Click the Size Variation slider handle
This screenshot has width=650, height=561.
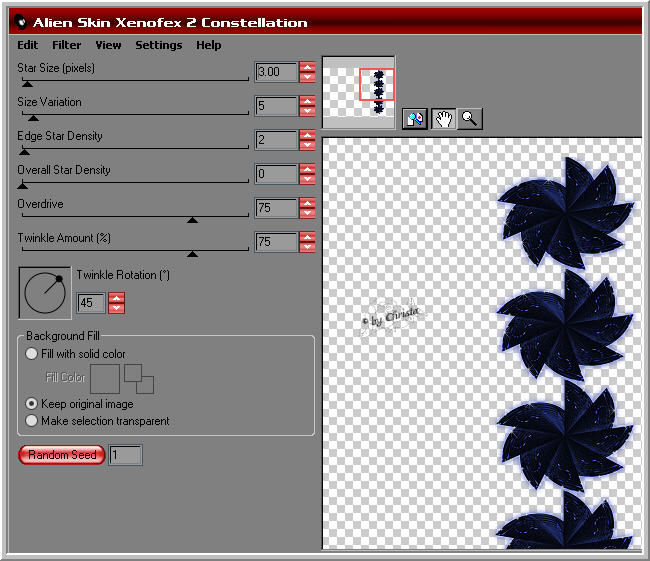coord(33,118)
